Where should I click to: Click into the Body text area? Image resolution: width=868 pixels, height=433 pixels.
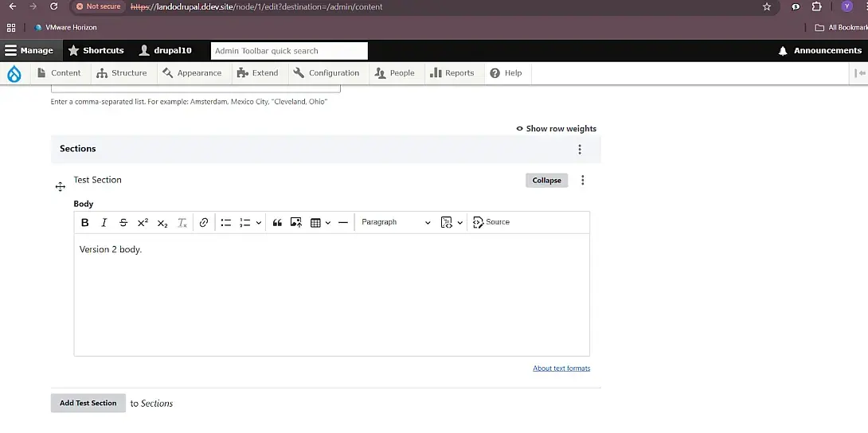[331, 295]
